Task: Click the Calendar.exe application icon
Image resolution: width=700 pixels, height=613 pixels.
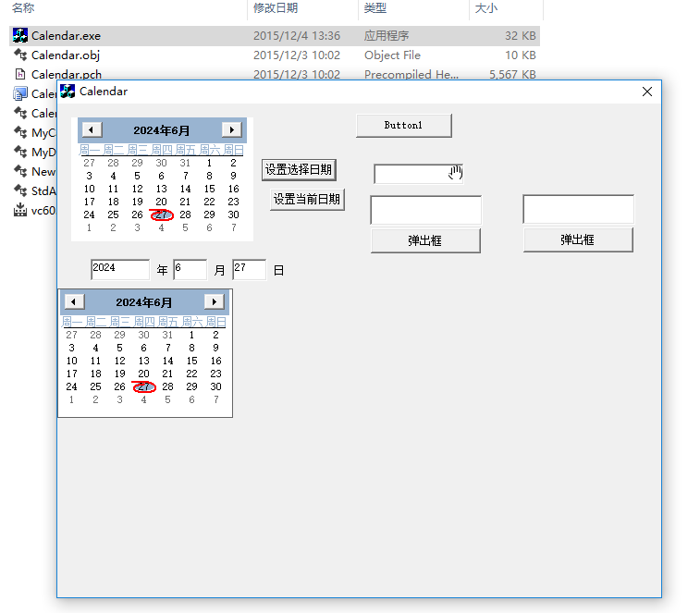Action: pyautogui.click(x=20, y=36)
